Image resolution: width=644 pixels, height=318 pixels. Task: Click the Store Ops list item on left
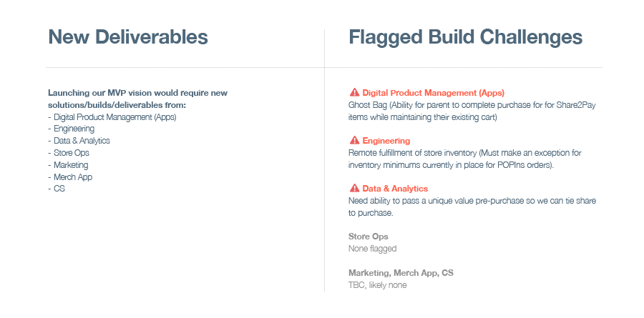(72, 153)
